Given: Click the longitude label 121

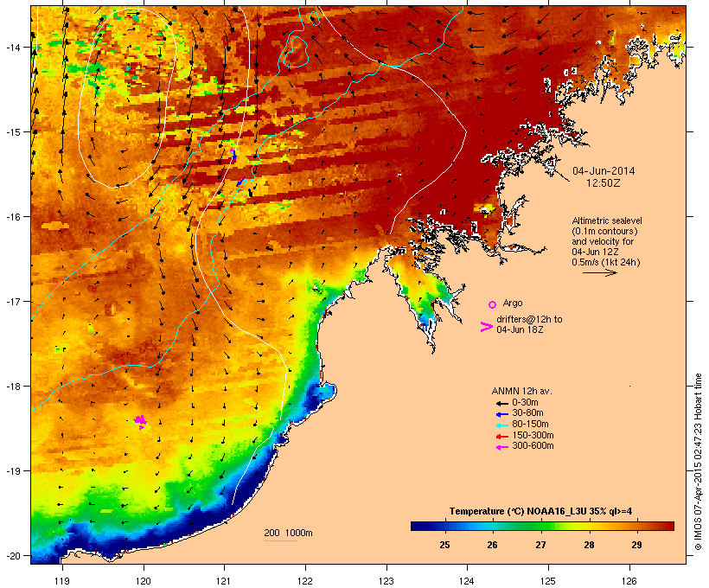Looking at the screenshot, I should (224, 581).
